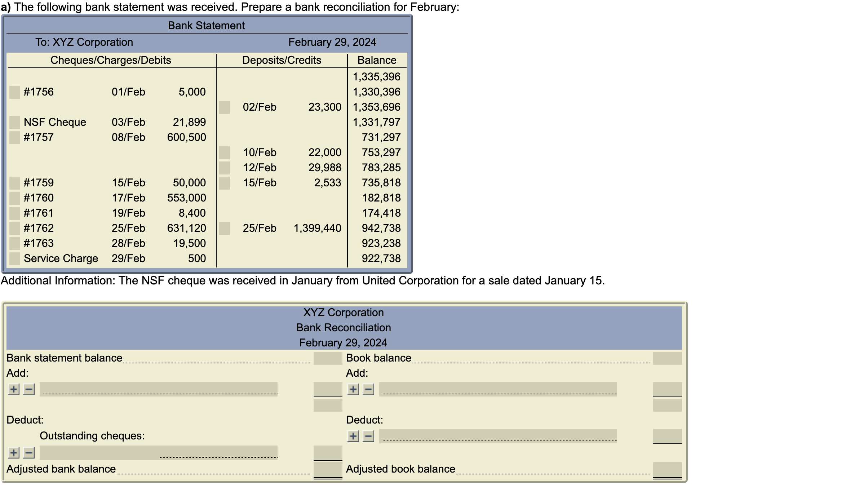Click plus icon under book side Deduct

click(353, 437)
